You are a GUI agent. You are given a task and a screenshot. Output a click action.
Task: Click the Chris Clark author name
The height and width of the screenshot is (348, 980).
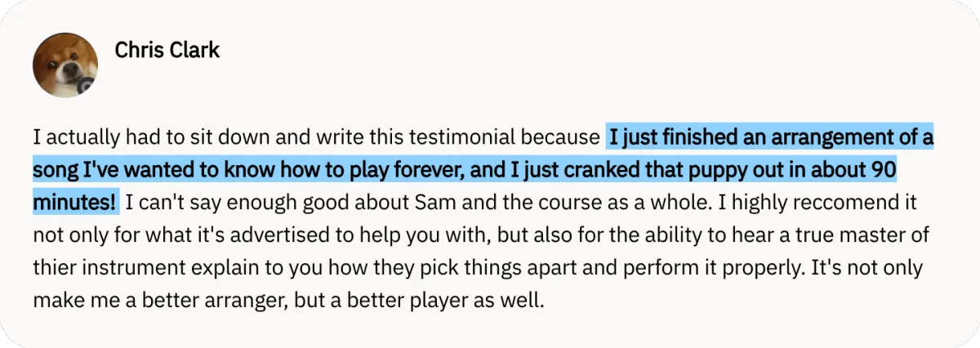(x=167, y=50)
